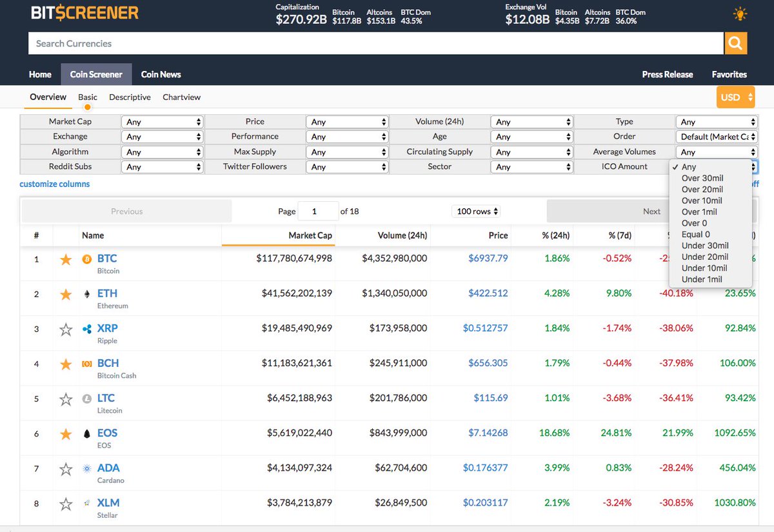774x532 pixels.
Task: Open the Performance filter dropdown
Action: [x=348, y=137]
